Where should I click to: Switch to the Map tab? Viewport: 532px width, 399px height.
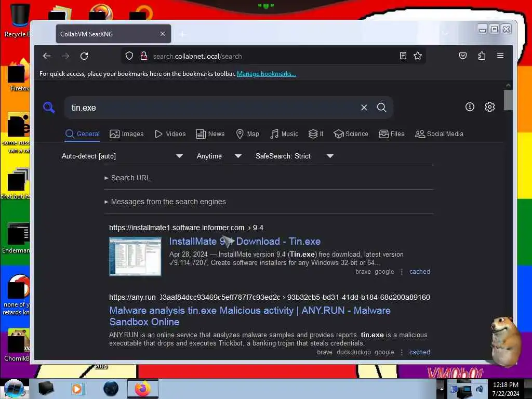(x=248, y=134)
